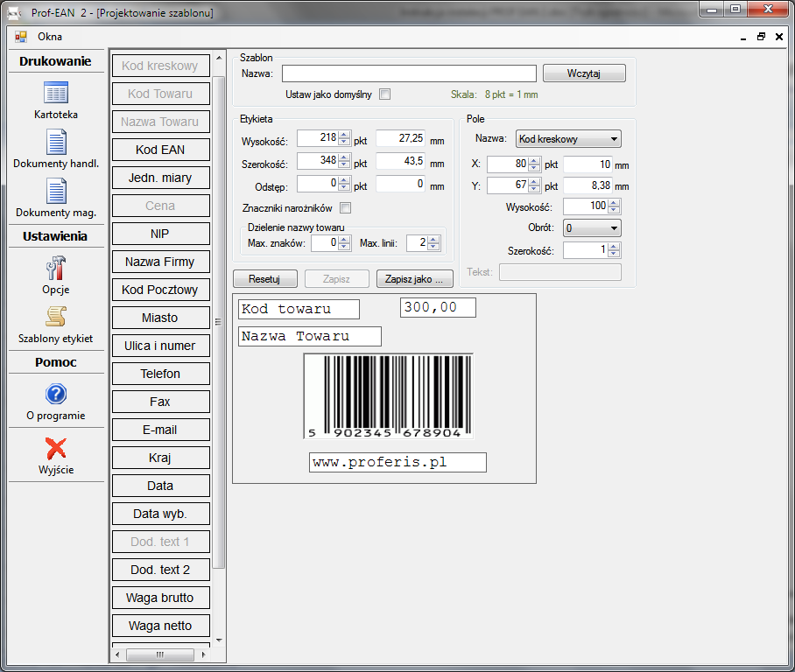Select the www.proferis.pl label element

click(x=398, y=463)
